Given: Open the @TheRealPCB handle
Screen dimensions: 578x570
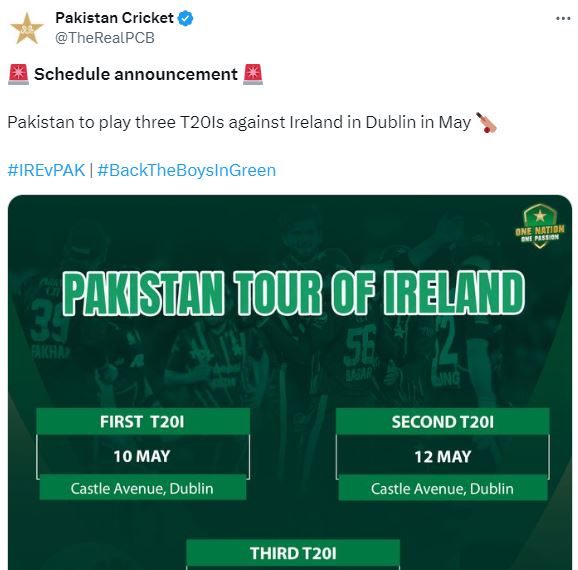Looking at the screenshot, I should point(105,38).
